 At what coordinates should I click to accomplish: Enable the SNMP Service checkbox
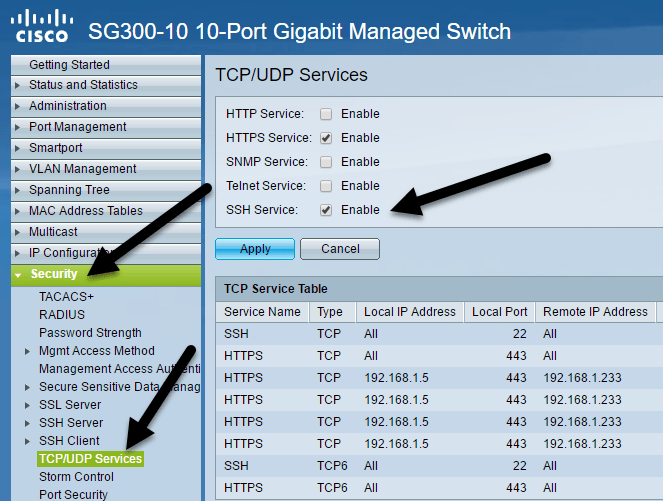(326, 162)
